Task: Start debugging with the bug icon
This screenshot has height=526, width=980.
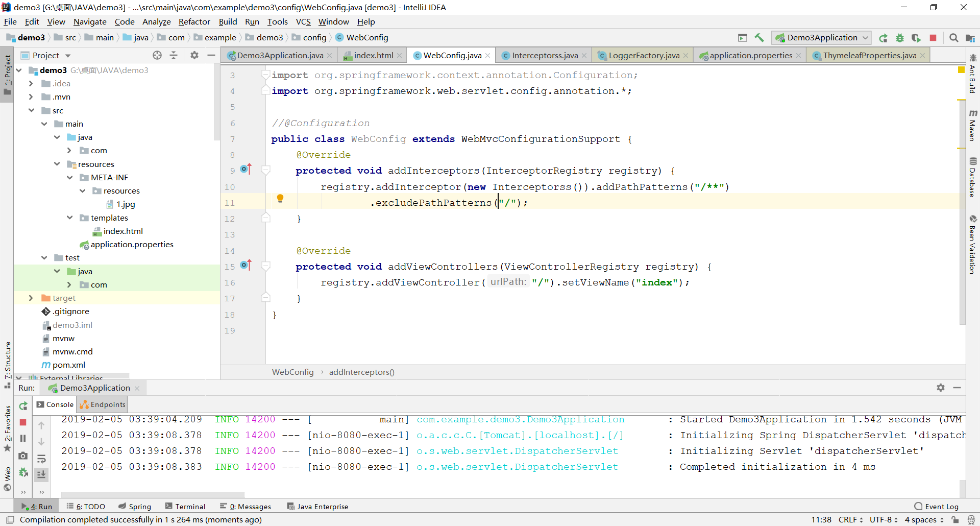Action: tap(900, 38)
